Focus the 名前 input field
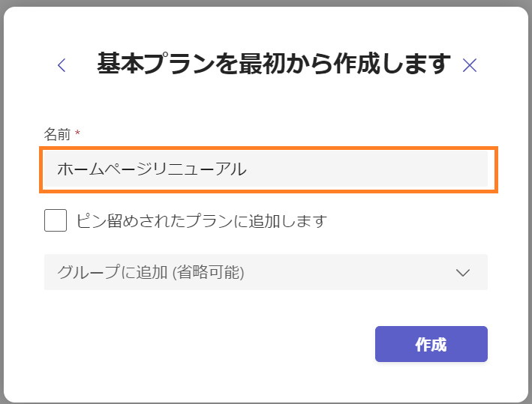532x404 pixels. (266, 169)
